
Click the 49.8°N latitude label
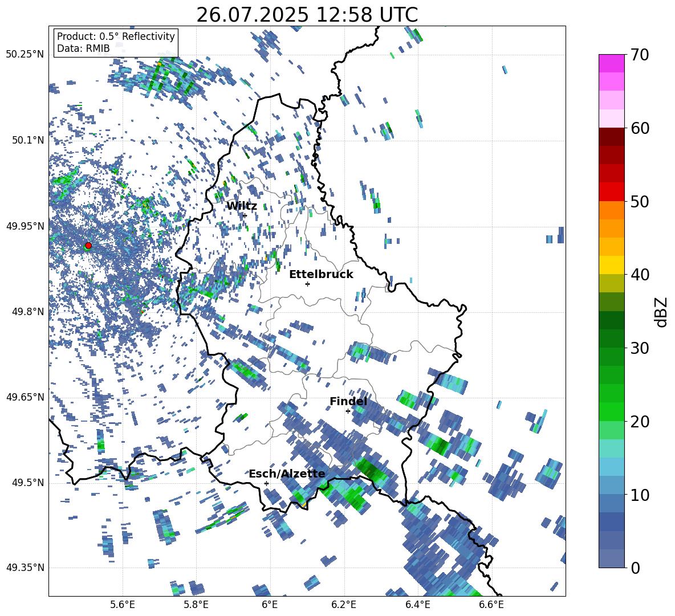click(27, 312)
